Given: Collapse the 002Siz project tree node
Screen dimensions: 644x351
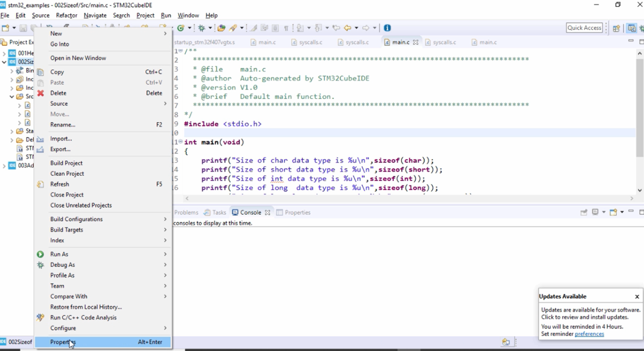Looking at the screenshot, I should click(x=4, y=62).
